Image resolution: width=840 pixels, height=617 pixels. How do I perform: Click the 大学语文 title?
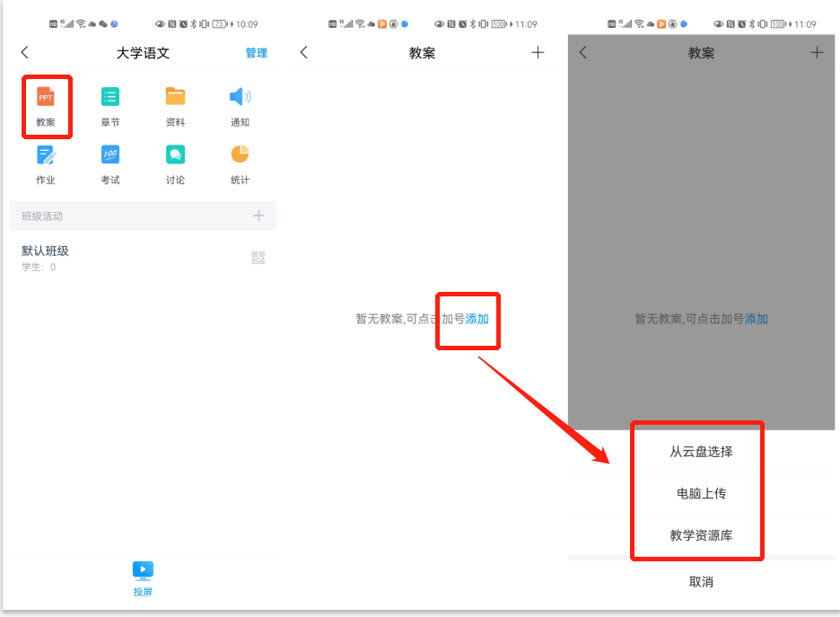point(143,53)
